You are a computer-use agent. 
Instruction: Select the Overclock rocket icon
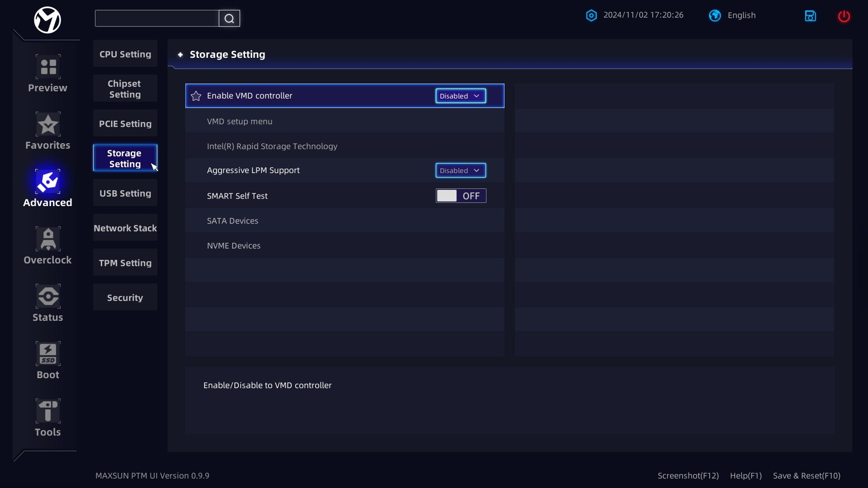pyautogui.click(x=48, y=239)
